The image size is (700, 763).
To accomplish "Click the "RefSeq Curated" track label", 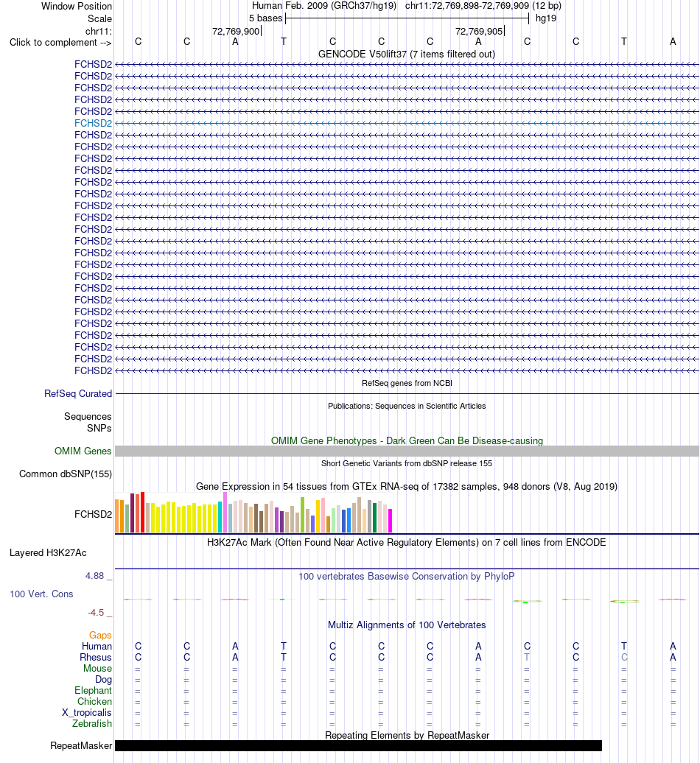I will [78, 394].
